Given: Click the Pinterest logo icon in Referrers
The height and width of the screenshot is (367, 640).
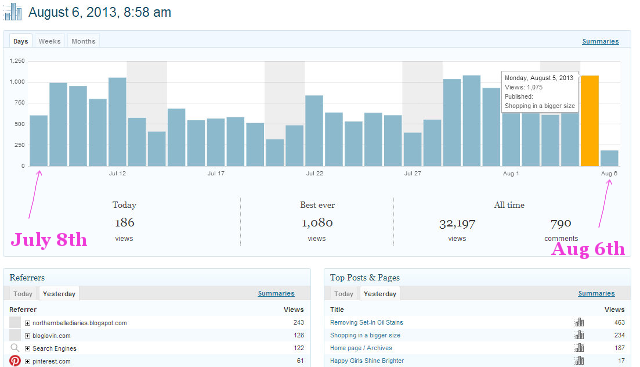Looking at the screenshot, I should click(15, 361).
